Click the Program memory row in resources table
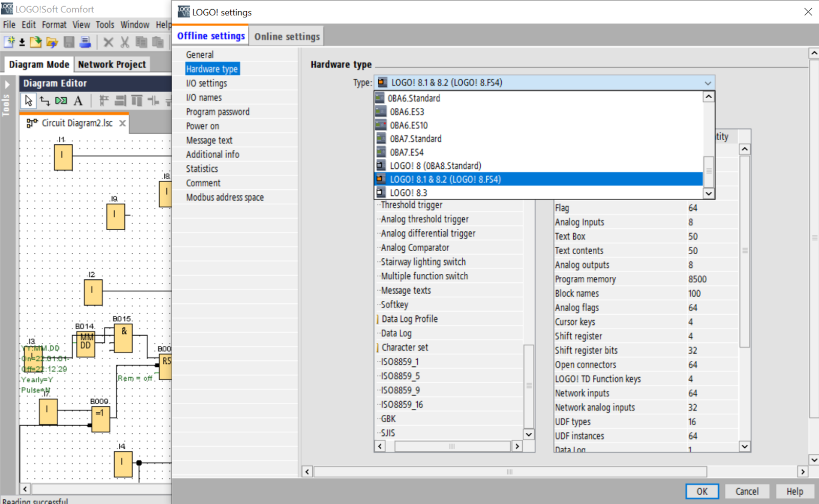 point(646,279)
